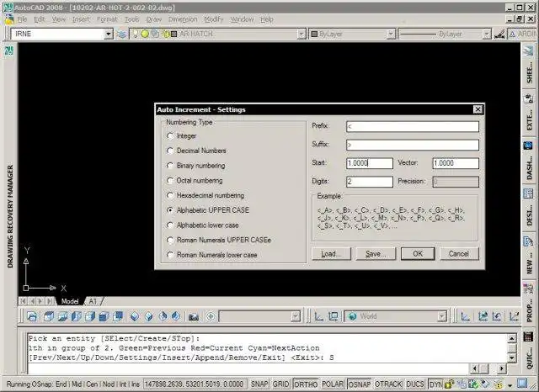This screenshot has width=539, height=392.
Task: Click into the Digits input field
Action: pos(370,182)
